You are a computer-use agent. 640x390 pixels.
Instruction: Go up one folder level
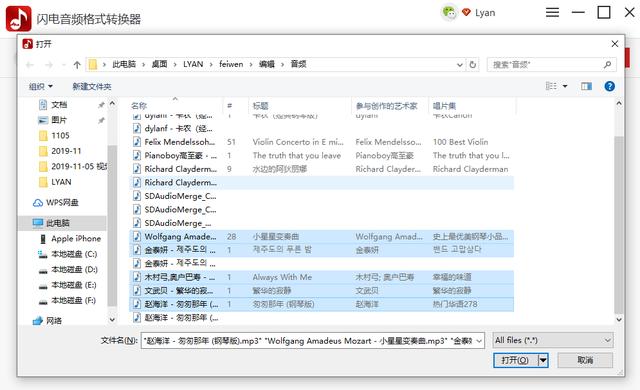(x=77, y=65)
